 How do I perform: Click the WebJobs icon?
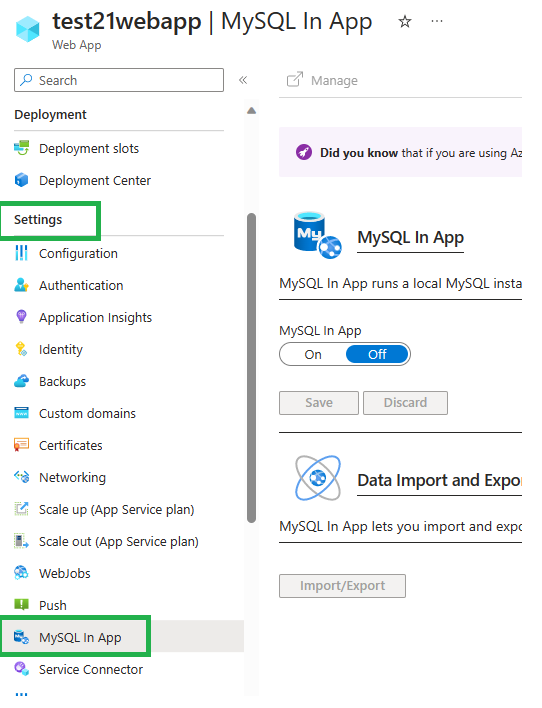(x=21, y=573)
